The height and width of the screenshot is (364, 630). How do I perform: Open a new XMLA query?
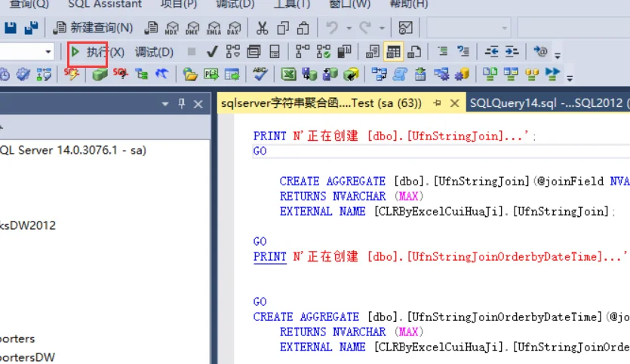pos(214,28)
